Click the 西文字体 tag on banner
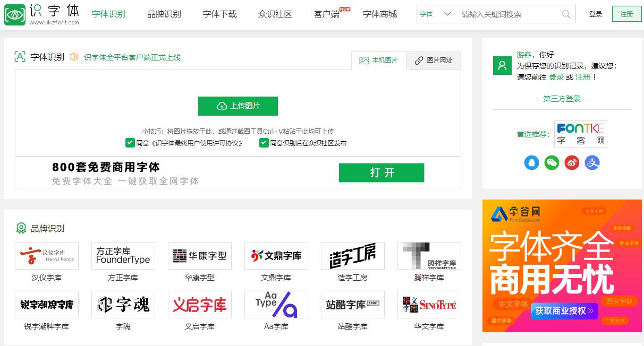644x346 pixels. (620, 301)
